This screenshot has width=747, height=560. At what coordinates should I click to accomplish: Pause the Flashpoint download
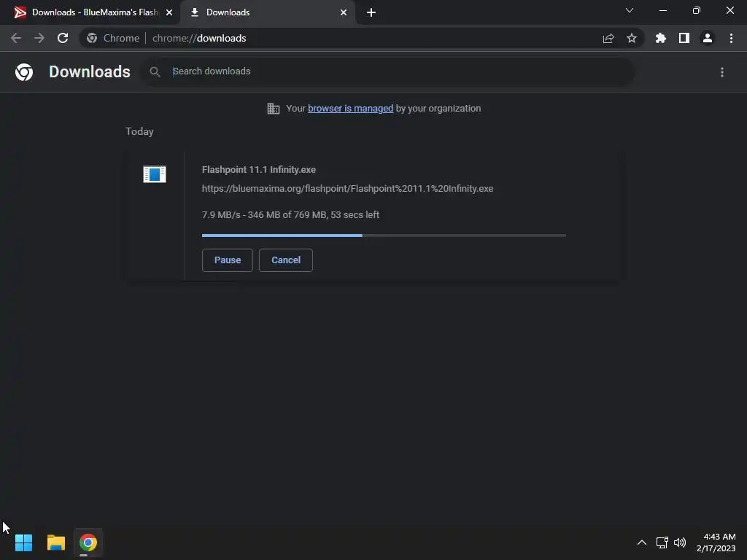coord(228,260)
